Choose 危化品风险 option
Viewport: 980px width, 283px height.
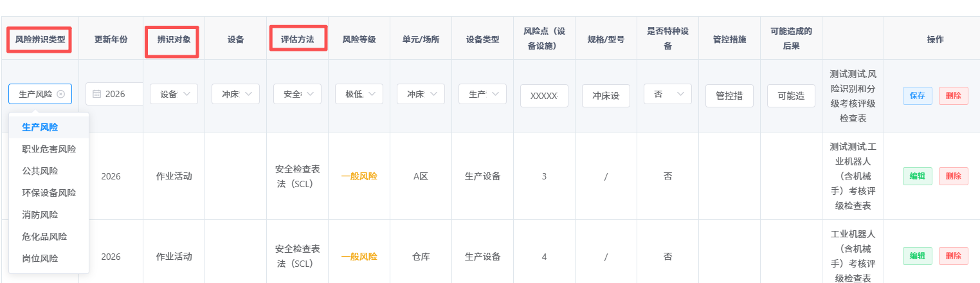[49, 237]
